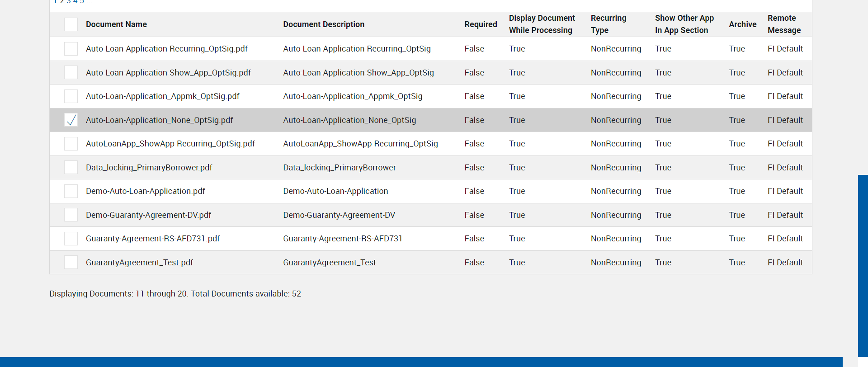Check the AutoLoanApp_ShowApp-Recurring_OptSig.pdf checkbox

(x=71, y=144)
